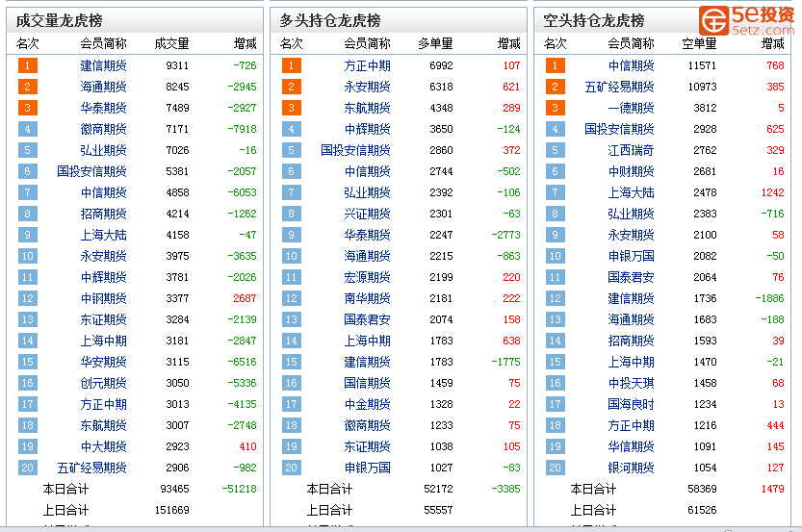Click total change -51218
This screenshot has width=802, height=532.
240,489
